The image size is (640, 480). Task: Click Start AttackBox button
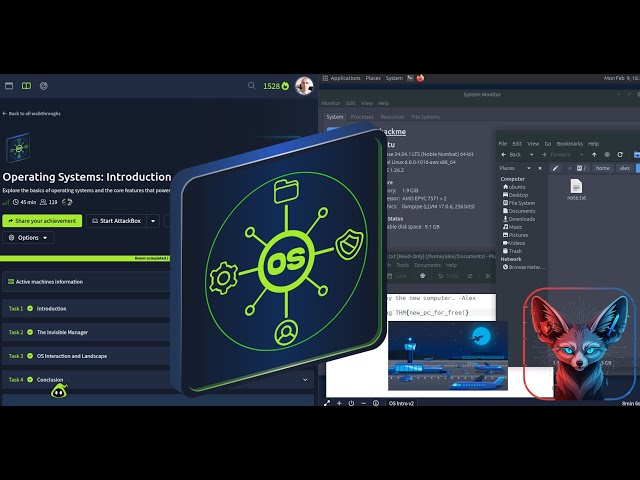pyautogui.click(x=116, y=221)
